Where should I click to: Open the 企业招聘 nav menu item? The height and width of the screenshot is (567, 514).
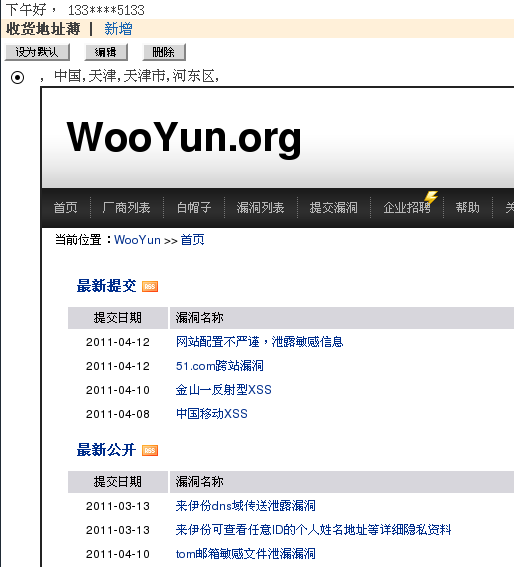coord(407,208)
